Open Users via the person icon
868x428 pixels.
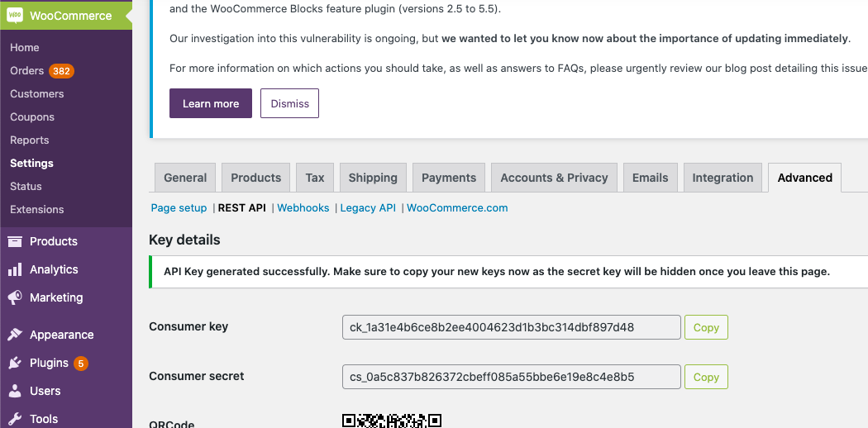15,391
